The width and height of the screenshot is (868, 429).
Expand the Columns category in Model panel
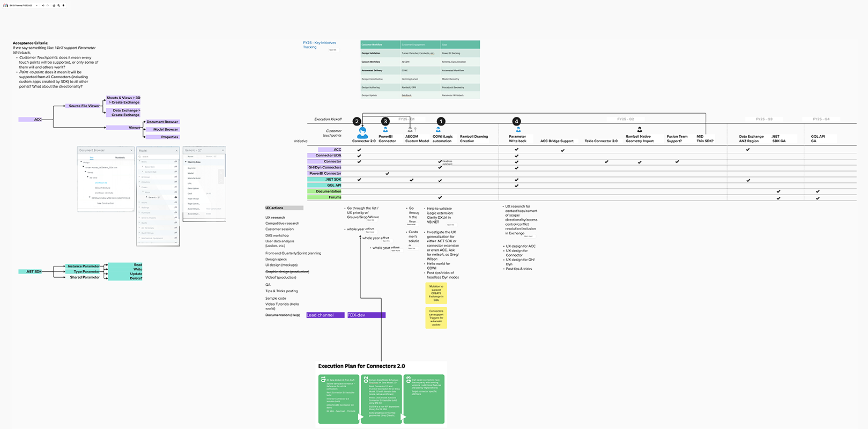point(140,182)
